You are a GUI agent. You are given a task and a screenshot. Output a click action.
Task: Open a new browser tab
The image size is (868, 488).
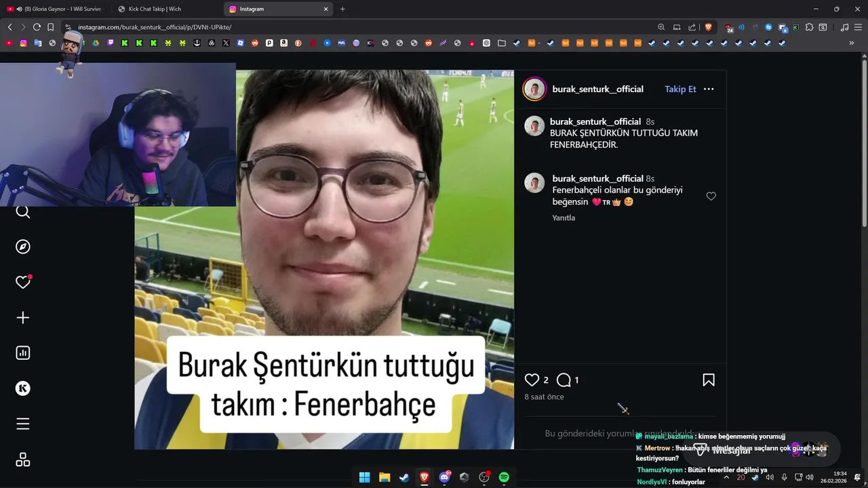pos(342,9)
